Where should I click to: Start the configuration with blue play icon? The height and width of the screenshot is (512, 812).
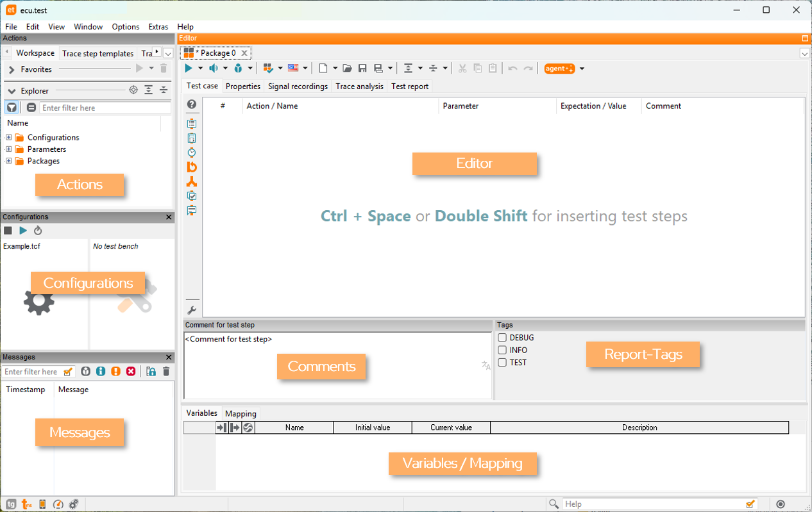(23, 231)
